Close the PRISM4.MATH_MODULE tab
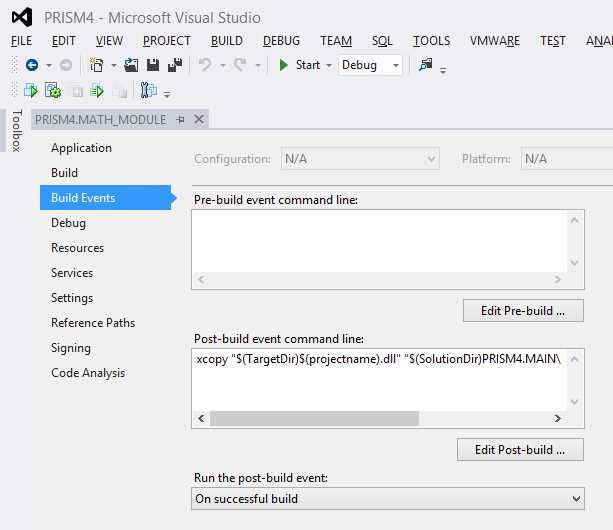This screenshot has height=530, width=613. tap(199, 119)
